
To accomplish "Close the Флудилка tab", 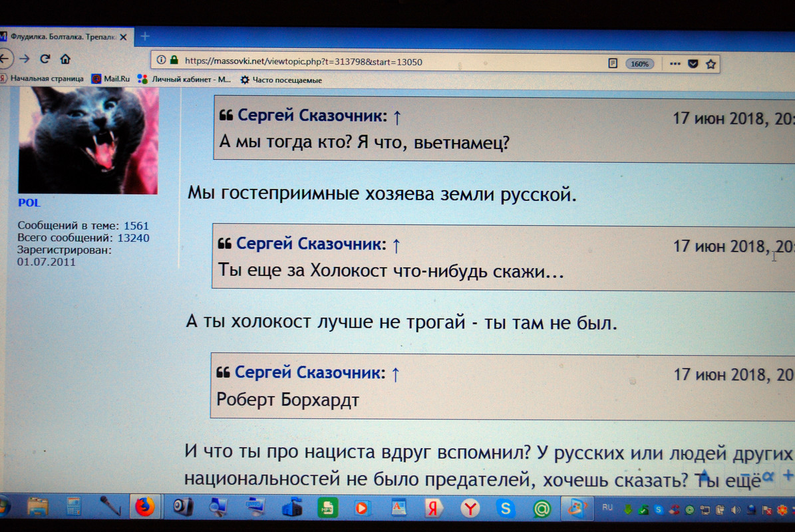I will click(123, 37).
